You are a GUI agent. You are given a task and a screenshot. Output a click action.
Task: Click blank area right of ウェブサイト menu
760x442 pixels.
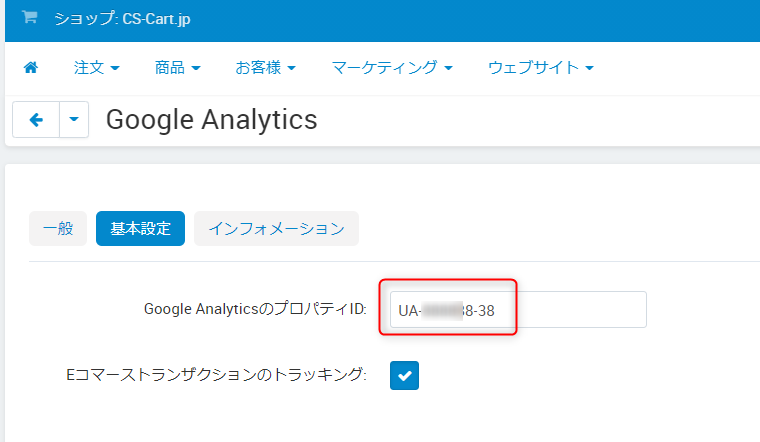pyautogui.click(x=680, y=68)
